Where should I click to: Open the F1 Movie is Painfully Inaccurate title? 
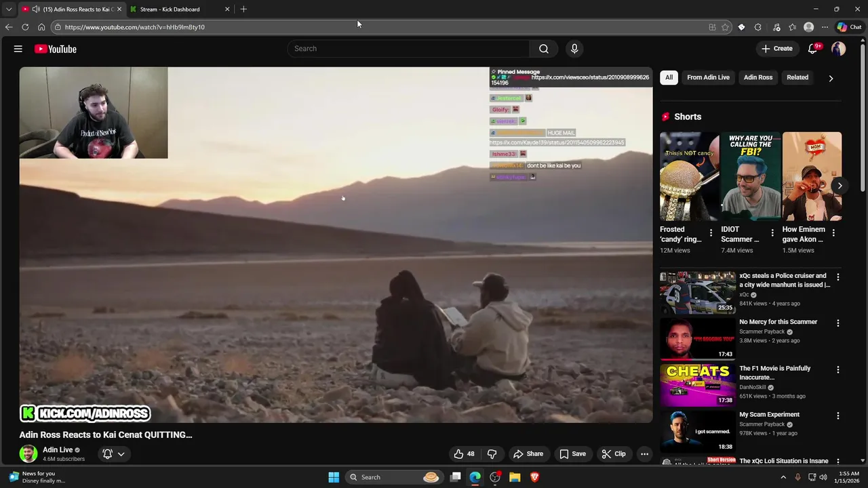774,373
